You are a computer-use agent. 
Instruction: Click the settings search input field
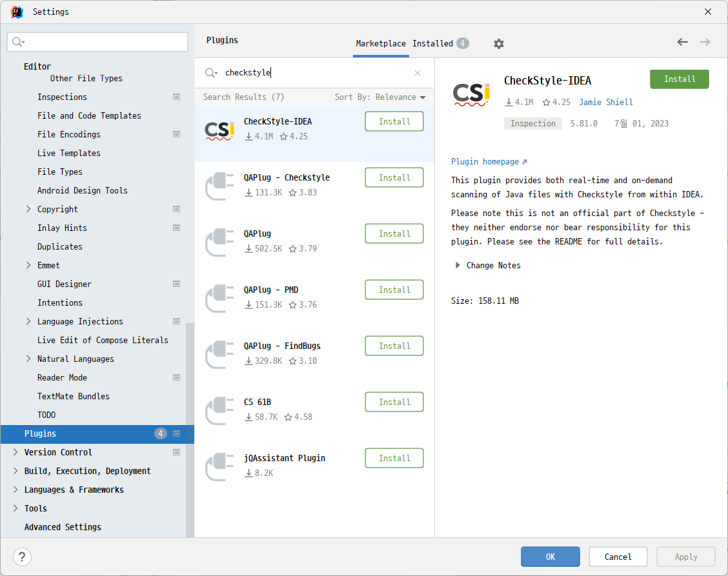(x=97, y=42)
